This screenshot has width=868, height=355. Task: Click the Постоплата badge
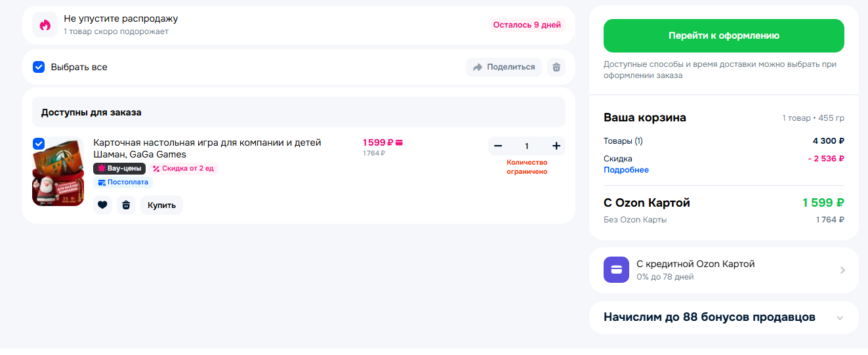point(123,182)
